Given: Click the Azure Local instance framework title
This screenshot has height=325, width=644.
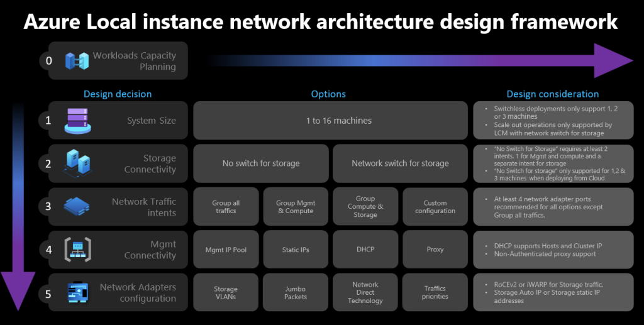Looking at the screenshot, I should [321, 21].
